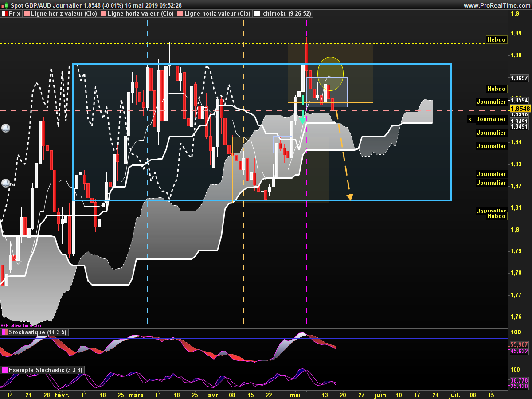This screenshot has height=399, width=532.
Task: Click the Prix red-white color swatch
Action: point(4,14)
